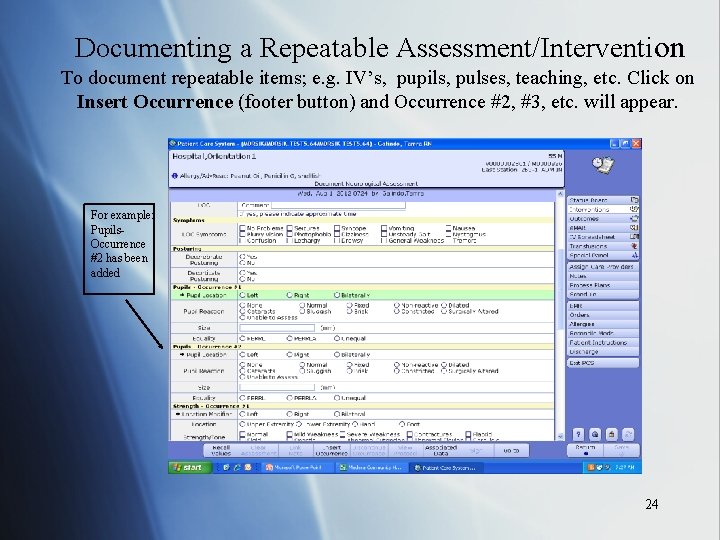Select Dilated reaction in Pupils Occurrence #2
Image resolution: width=720 pixels, height=540 pixels.
tap(444, 365)
